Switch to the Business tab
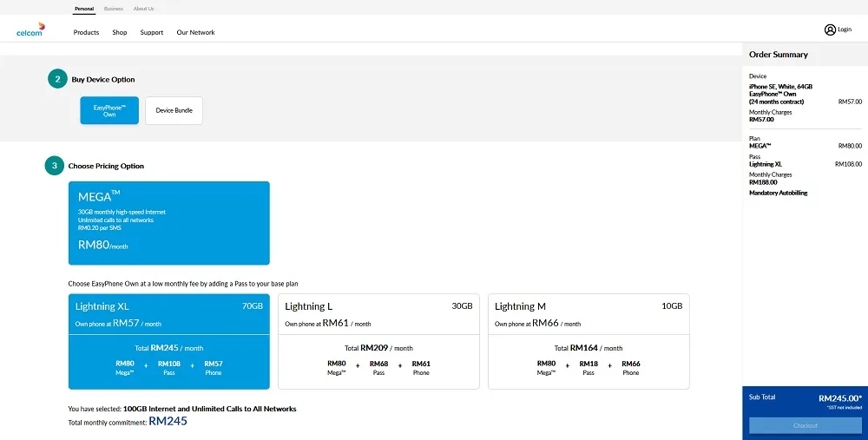This screenshot has height=440, width=868. pos(114,9)
